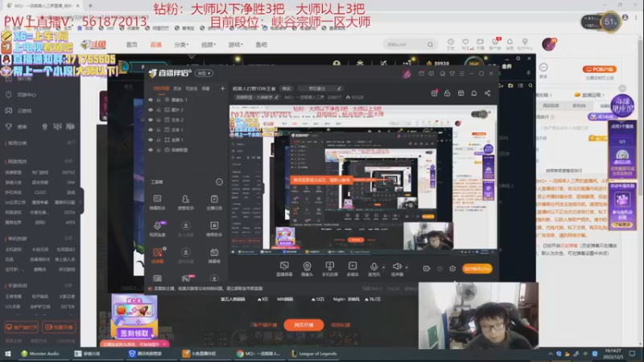The image size is (644, 362).
Task: Open 弹幕秀 tool
Action: [x=214, y=255]
